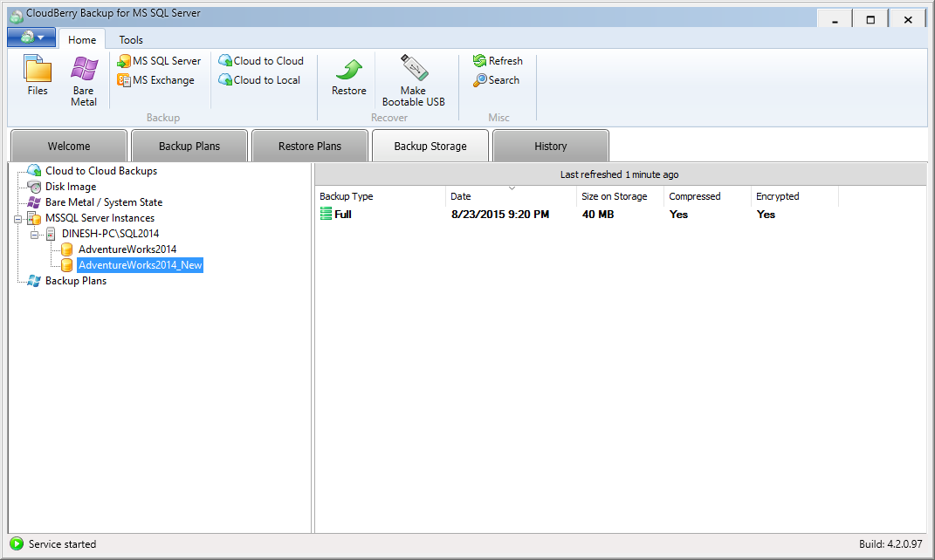Image resolution: width=935 pixels, height=560 pixels.
Task: Open the Backup Plans tab
Action: coord(189,146)
